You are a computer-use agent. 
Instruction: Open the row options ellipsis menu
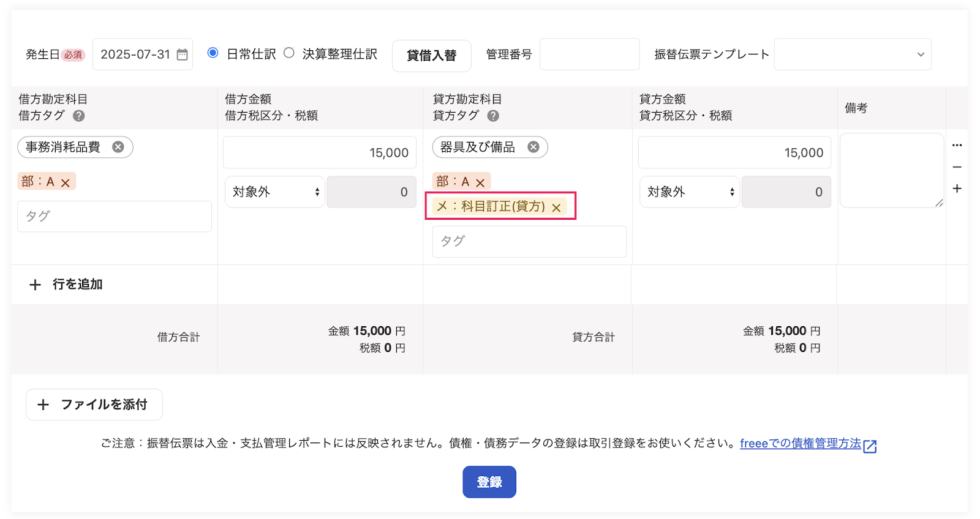pyautogui.click(x=957, y=146)
